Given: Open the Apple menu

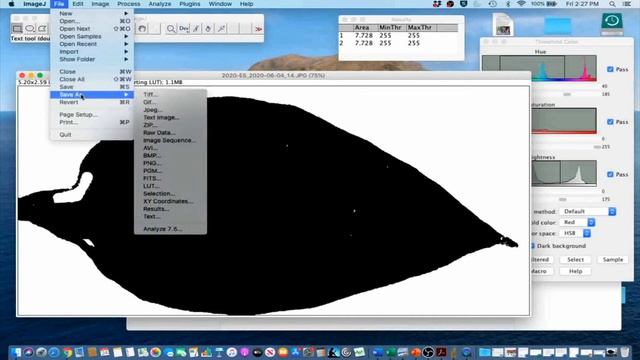Looking at the screenshot, I should tap(11, 4).
